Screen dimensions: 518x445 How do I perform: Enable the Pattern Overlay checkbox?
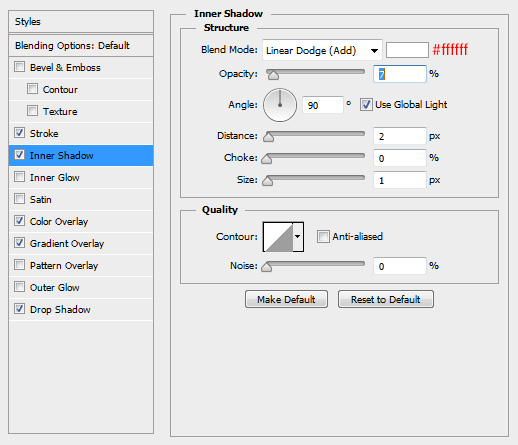[x=19, y=265]
